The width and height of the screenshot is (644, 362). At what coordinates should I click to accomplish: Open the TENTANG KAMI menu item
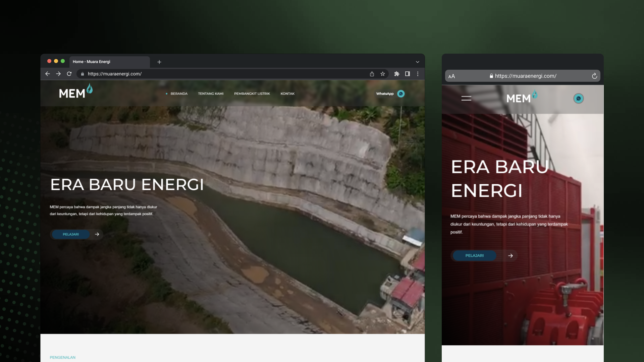pyautogui.click(x=211, y=94)
